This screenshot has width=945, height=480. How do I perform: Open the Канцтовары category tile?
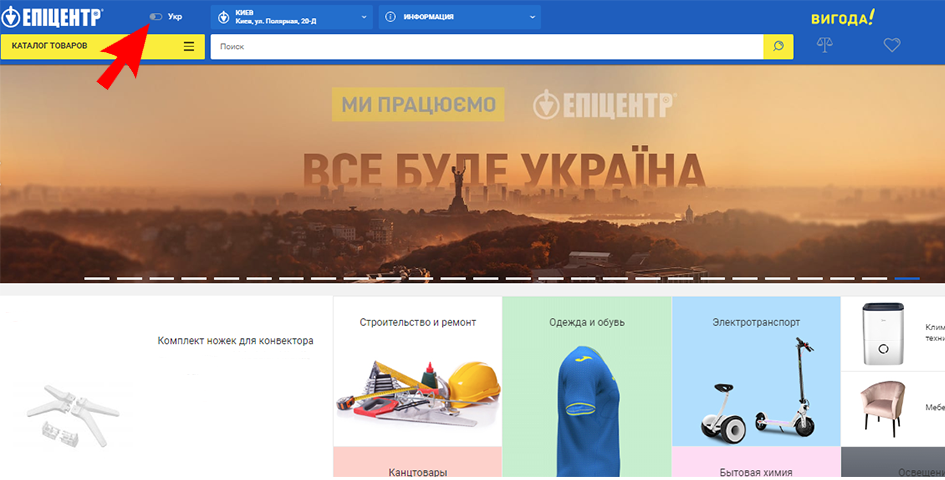[417, 470]
